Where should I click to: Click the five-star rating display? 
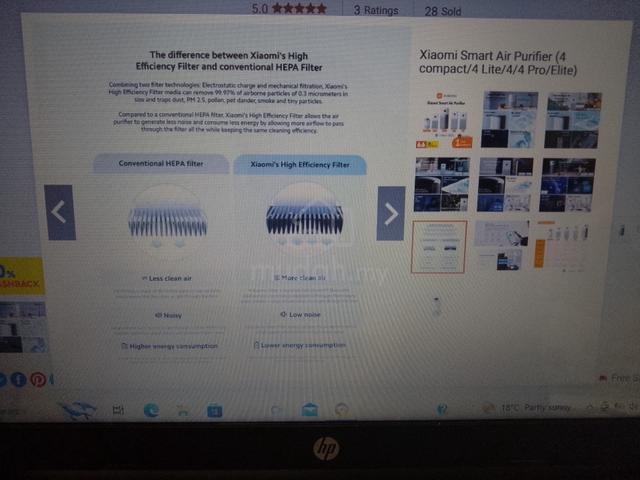tap(299, 9)
